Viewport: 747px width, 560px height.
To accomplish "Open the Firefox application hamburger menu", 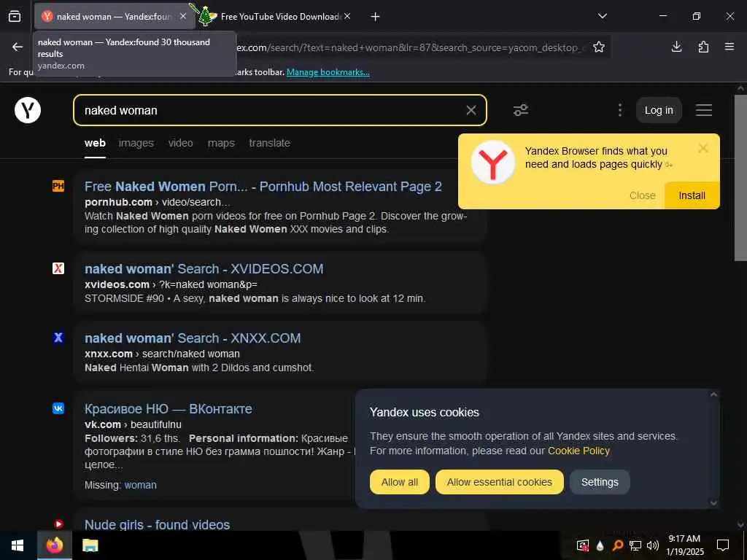I will [x=729, y=47].
